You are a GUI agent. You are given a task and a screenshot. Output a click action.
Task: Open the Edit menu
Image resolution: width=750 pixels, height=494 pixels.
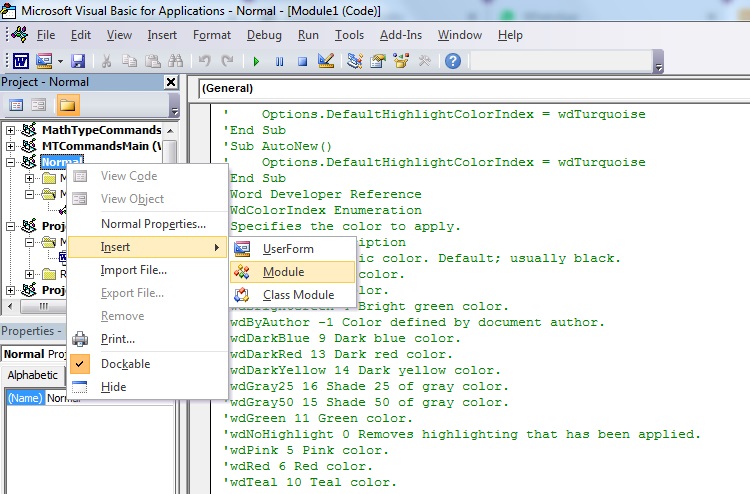(x=81, y=35)
